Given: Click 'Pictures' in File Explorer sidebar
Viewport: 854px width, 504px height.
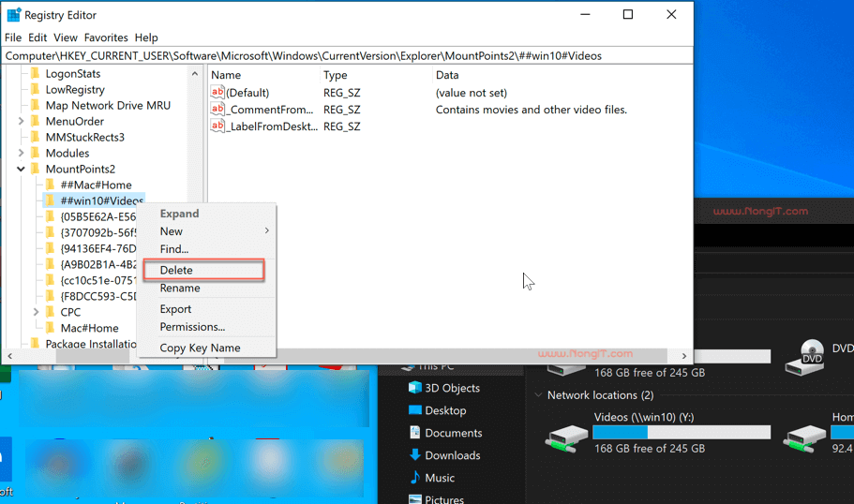Looking at the screenshot, I should 444,499.
